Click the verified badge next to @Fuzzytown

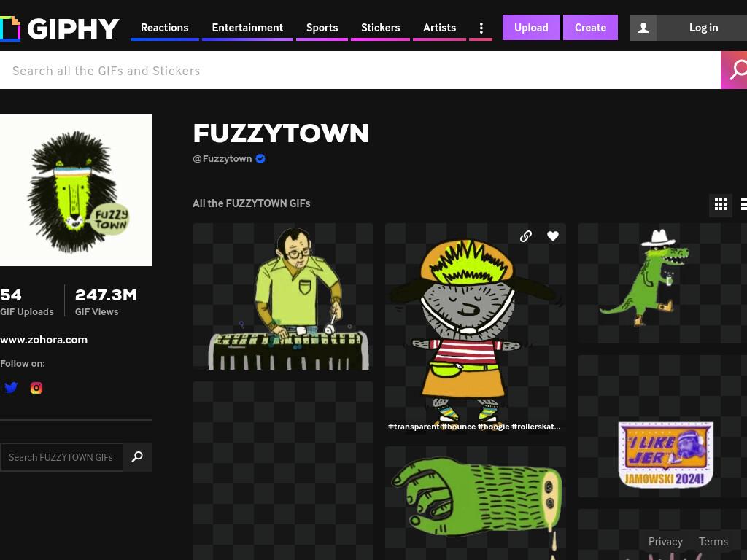pyautogui.click(x=260, y=158)
